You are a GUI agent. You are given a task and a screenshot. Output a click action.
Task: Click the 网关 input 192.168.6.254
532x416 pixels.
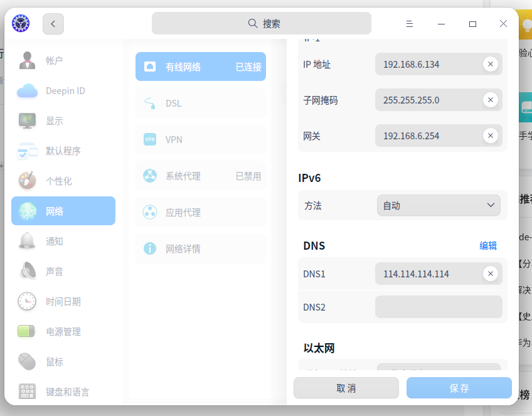pos(439,136)
